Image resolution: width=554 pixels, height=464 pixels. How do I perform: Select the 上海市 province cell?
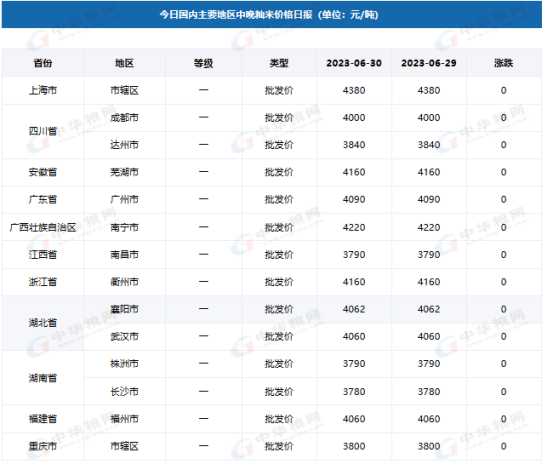[x=43, y=90]
